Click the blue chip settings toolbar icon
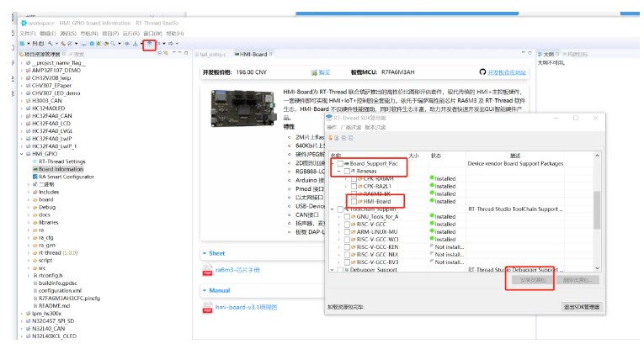Screen dimensions: 644x344 coord(92,44)
